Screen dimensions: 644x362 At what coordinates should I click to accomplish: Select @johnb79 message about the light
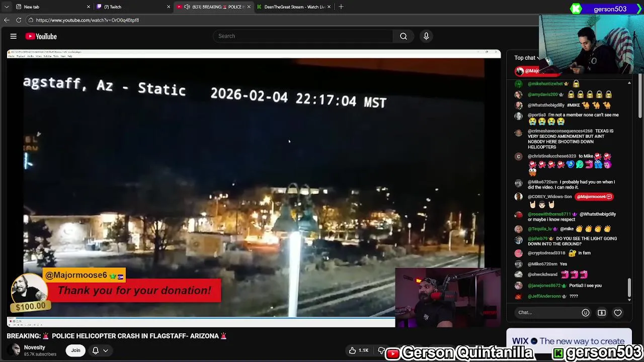570,241
